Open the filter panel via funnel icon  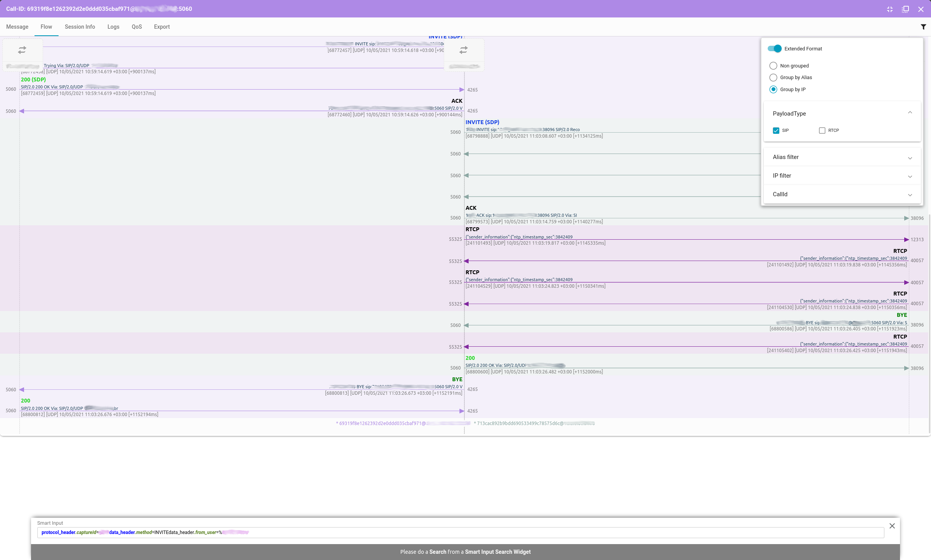pyautogui.click(x=923, y=26)
